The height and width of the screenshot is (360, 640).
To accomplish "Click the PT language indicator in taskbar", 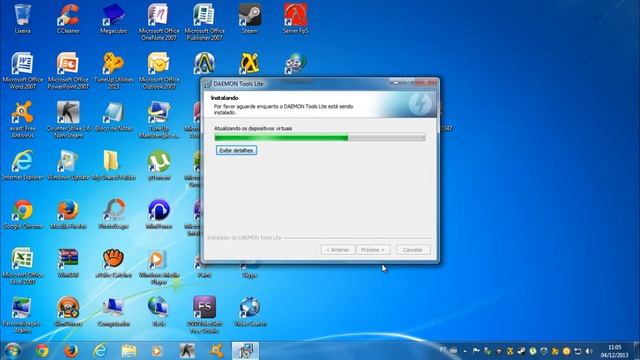I will [x=443, y=350].
